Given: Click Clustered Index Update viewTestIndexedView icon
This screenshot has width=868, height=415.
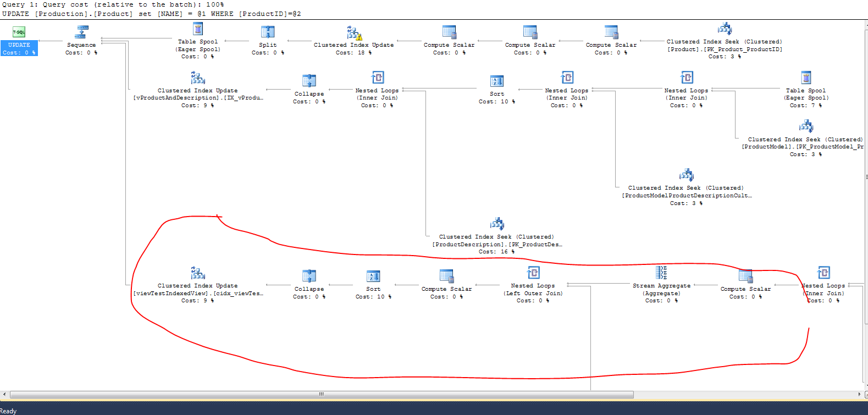Looking at the screenshot, I should coord(198,273).
